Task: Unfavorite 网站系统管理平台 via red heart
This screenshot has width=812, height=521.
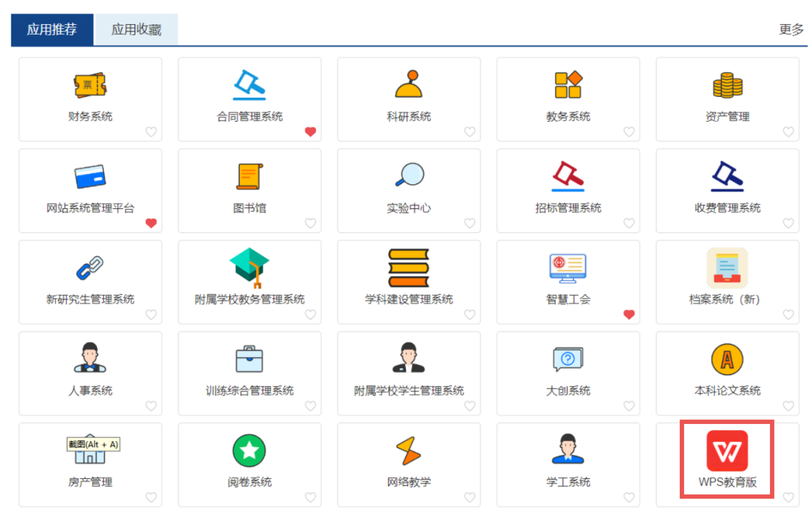Action: point(151,223)
